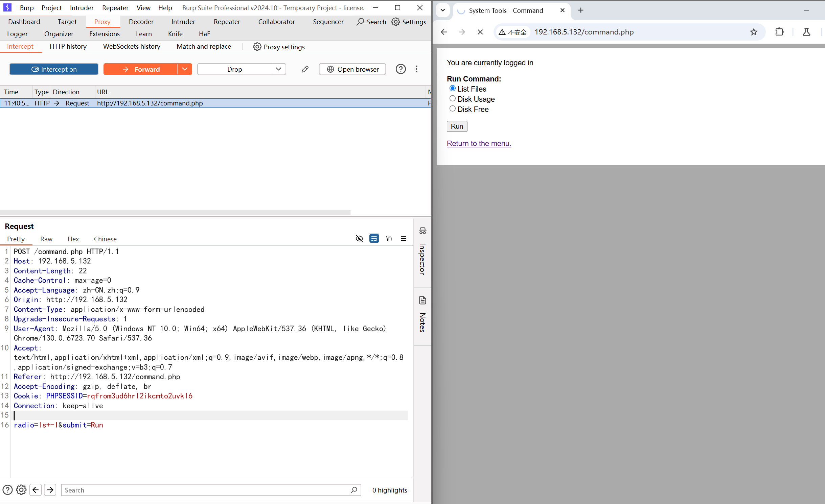The image size is (825, 504).
Task: Toggle hide non-printable characters eye icon
Action: (x=359, y=239)
